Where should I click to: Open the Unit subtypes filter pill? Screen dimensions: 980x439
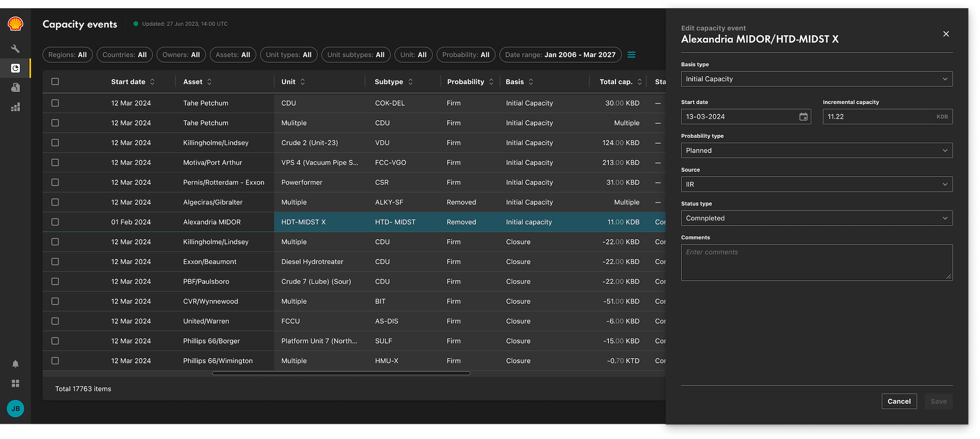pos(356,55)
